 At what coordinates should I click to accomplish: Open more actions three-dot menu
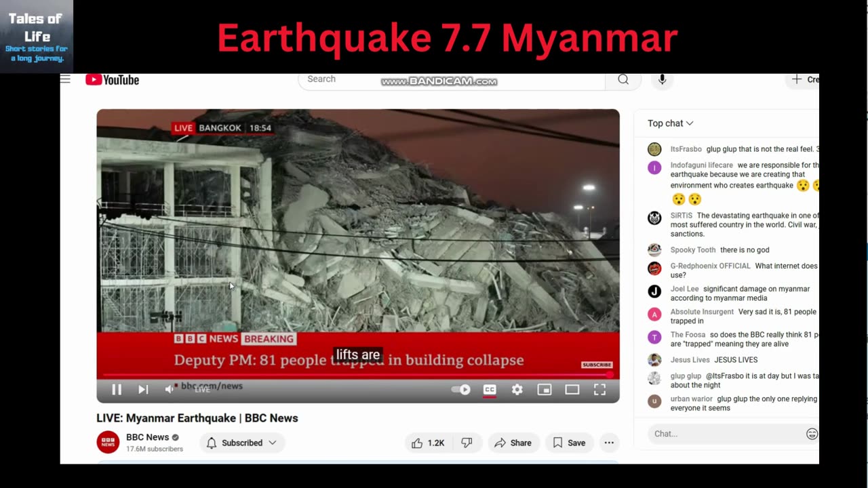point(609,443)
